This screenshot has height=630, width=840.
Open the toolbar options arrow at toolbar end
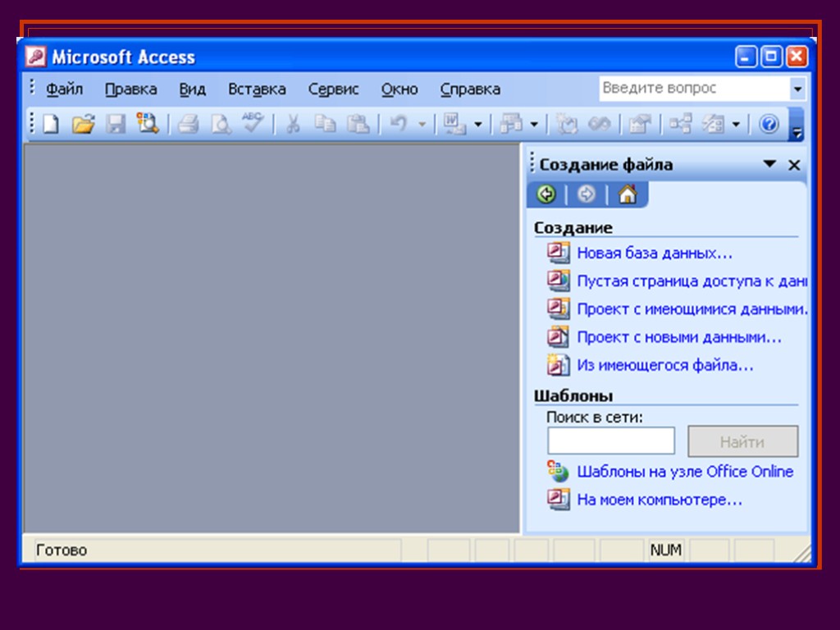pos(797,125)
